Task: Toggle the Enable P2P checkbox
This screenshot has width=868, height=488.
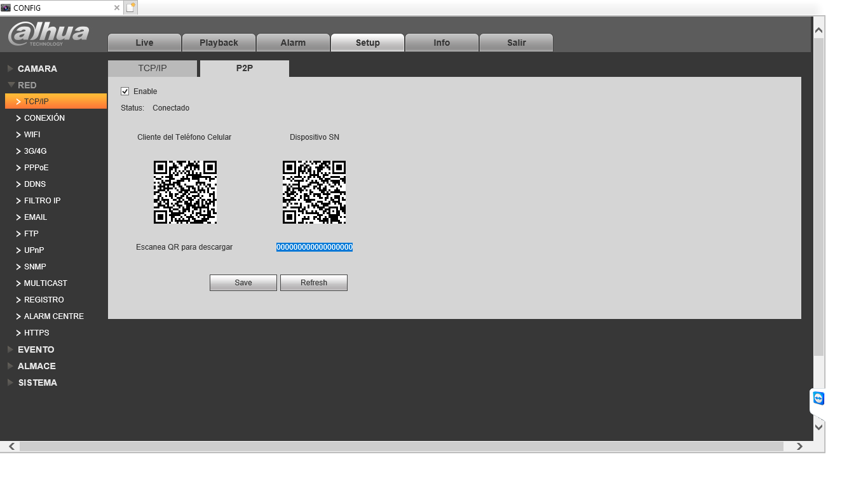Action: tap(125, 91)
